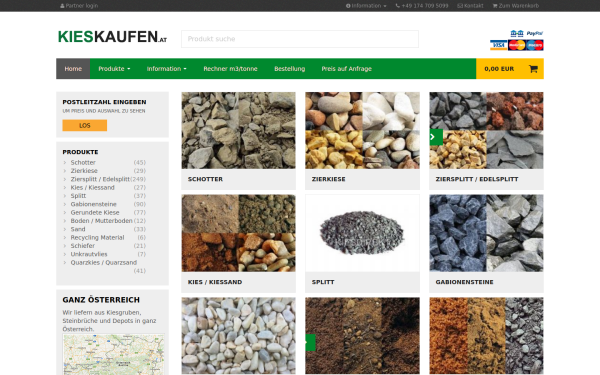Screen dimensions: 600x375
Task: Open Kontakt link in top bar
Action: coord(470,6)
